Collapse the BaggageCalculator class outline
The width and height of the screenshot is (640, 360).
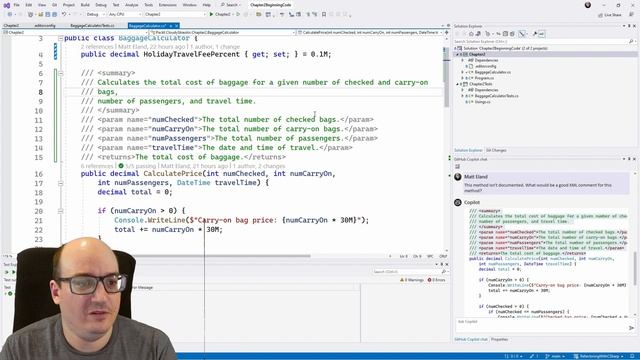tap(60, 38)
